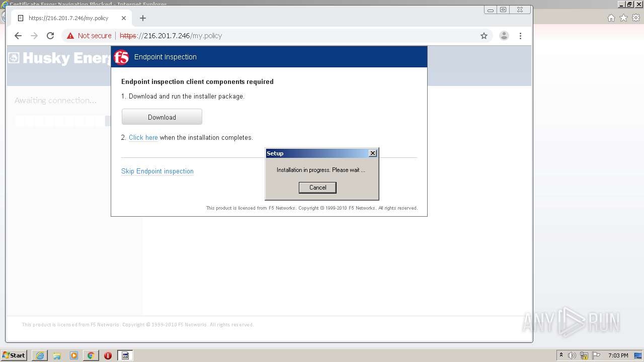Click 'Endpoint inspection client components required' heading
The width and height of the screenshot is (644, 362).
point(197,81)
